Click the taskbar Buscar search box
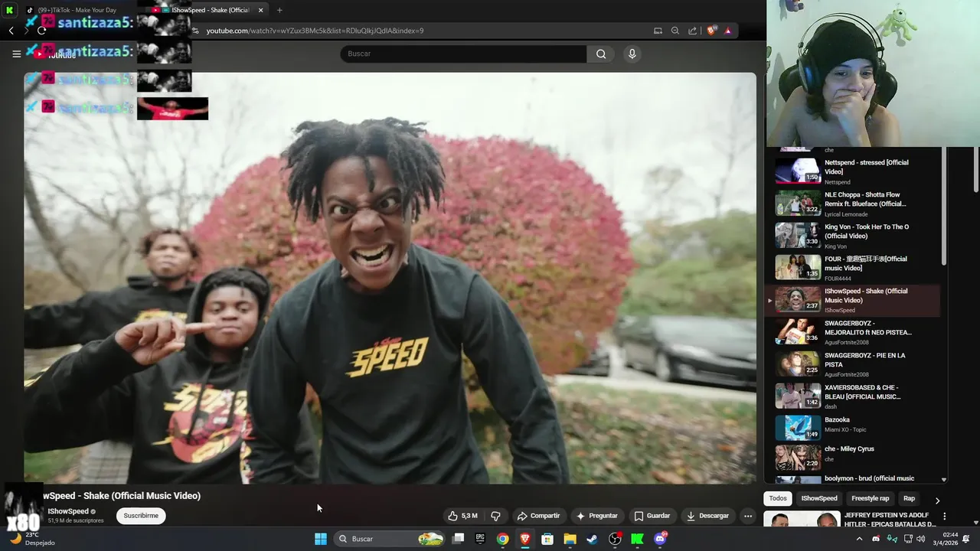 pos(390,539)
